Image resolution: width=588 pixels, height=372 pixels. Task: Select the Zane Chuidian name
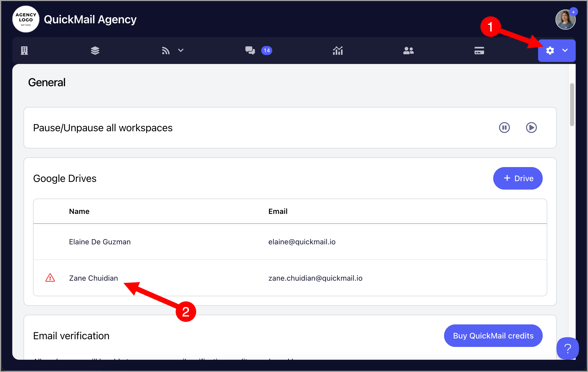coord(93,278)
